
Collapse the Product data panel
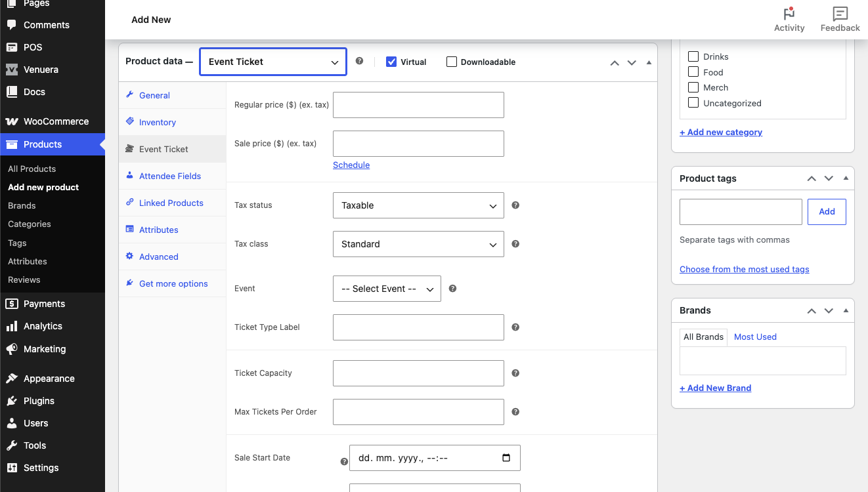tap(649, 63)
